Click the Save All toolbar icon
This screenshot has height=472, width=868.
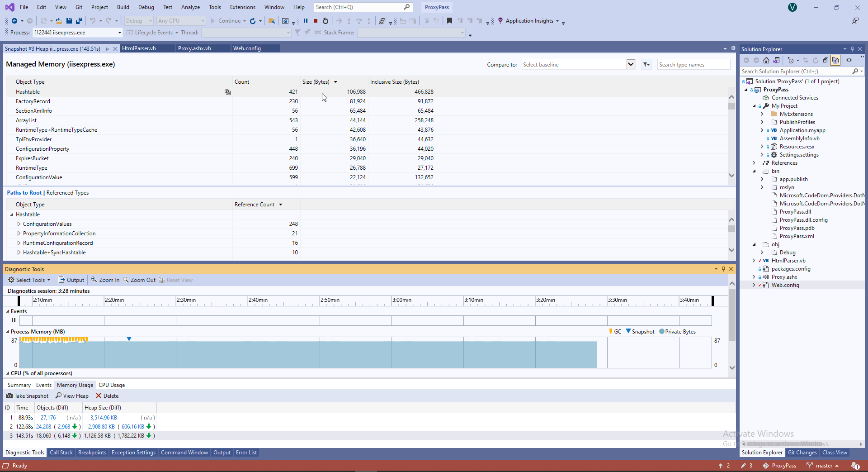point(79,21)
